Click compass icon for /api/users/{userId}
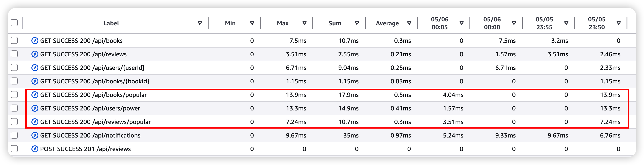644x165 pixels. coord(35,67)
